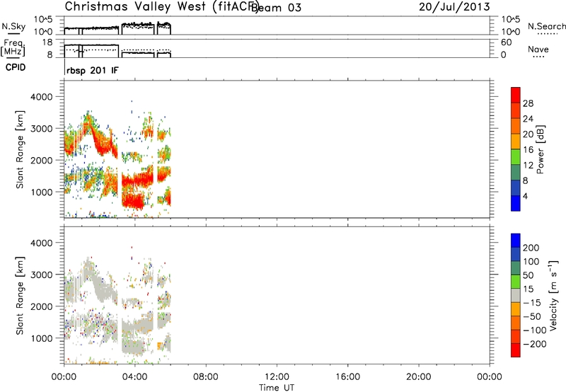Pick the light green segment of the power colorbar
Image resolution: width=566 pixels, height=392 pixels.
tap(516, 157)
